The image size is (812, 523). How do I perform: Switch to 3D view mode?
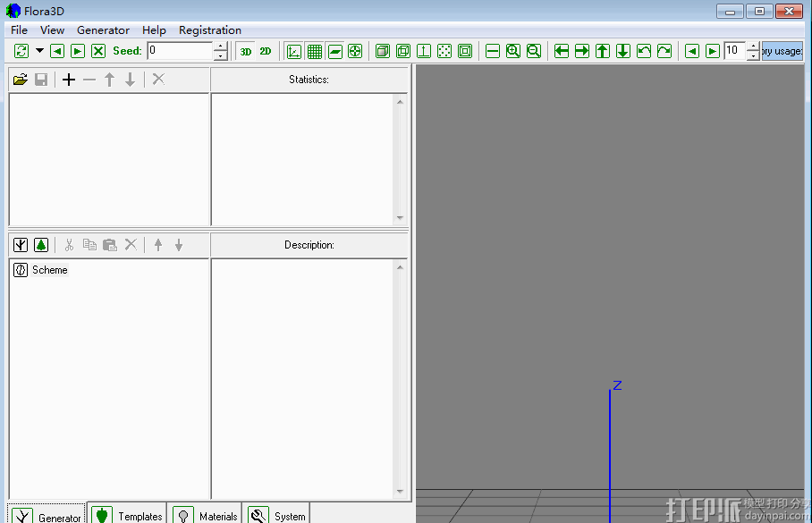point(245,51)
